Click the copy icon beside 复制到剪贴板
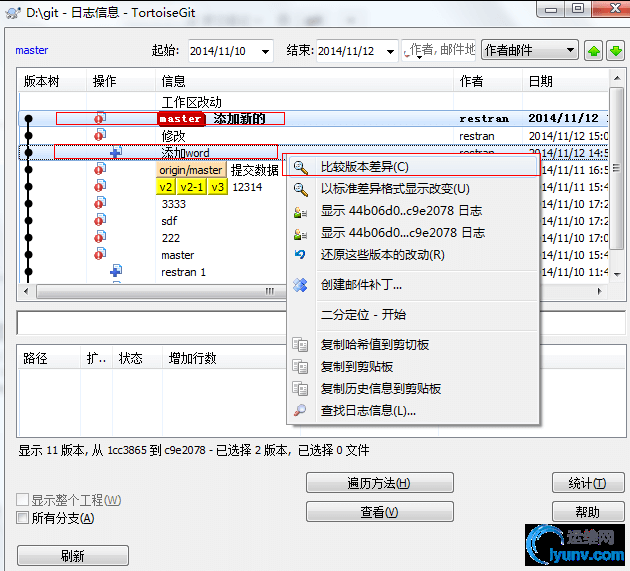This screenshot has height=571, width=630. (300, 367)
